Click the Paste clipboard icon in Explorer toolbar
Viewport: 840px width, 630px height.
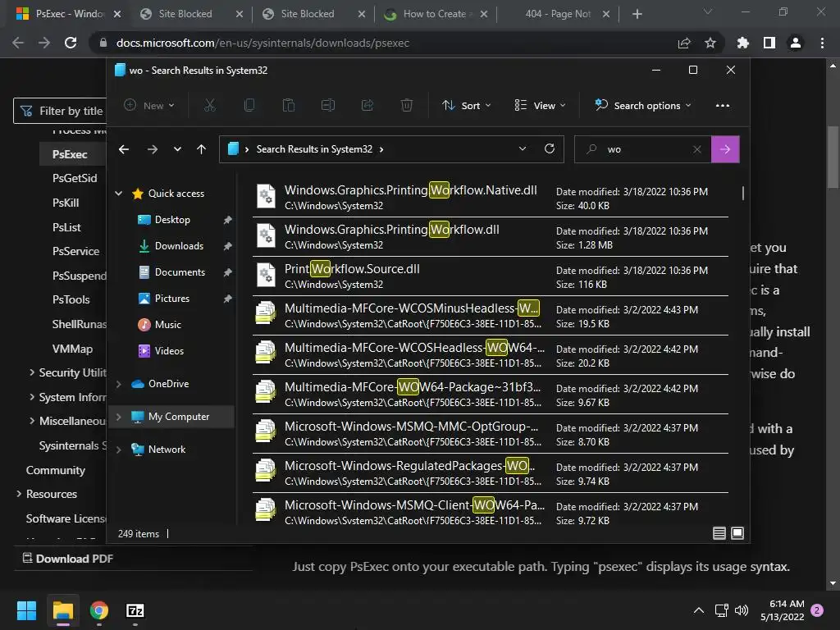tap(289, 106)
